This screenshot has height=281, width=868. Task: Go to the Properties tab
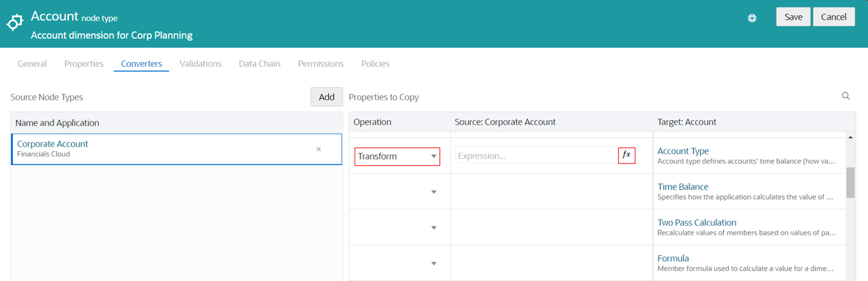click(x=84, y=63)
